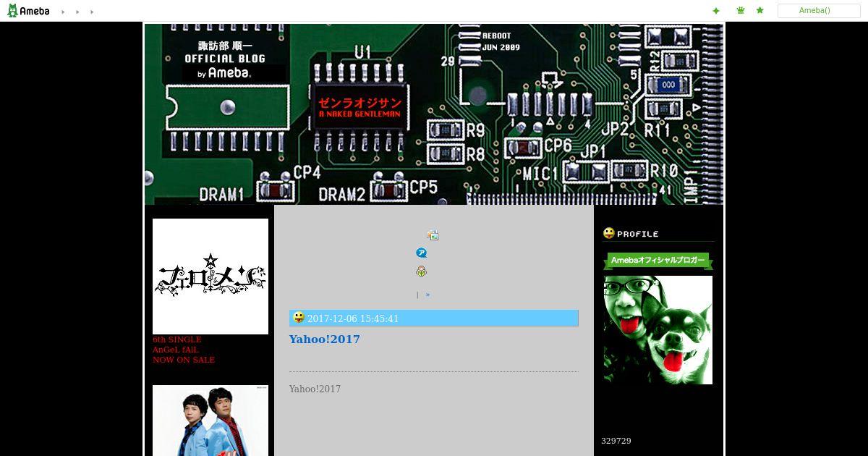
Task: Open the black-and-white band logo thumbnail
Action: 210,276
